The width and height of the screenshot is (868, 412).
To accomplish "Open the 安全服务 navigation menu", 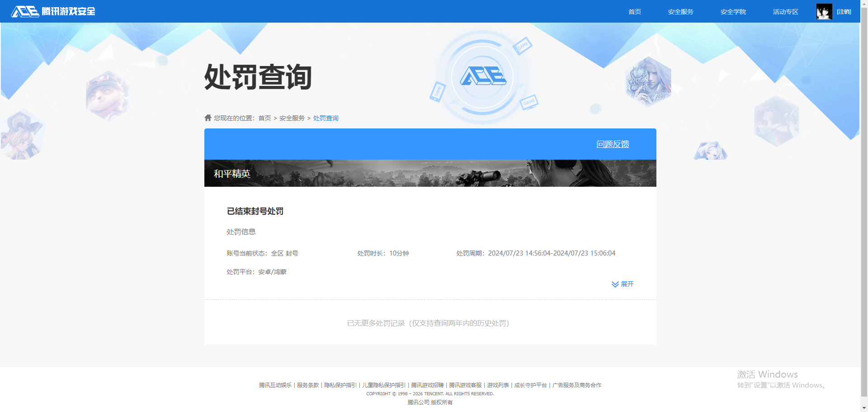I will [x=680, y=11].
